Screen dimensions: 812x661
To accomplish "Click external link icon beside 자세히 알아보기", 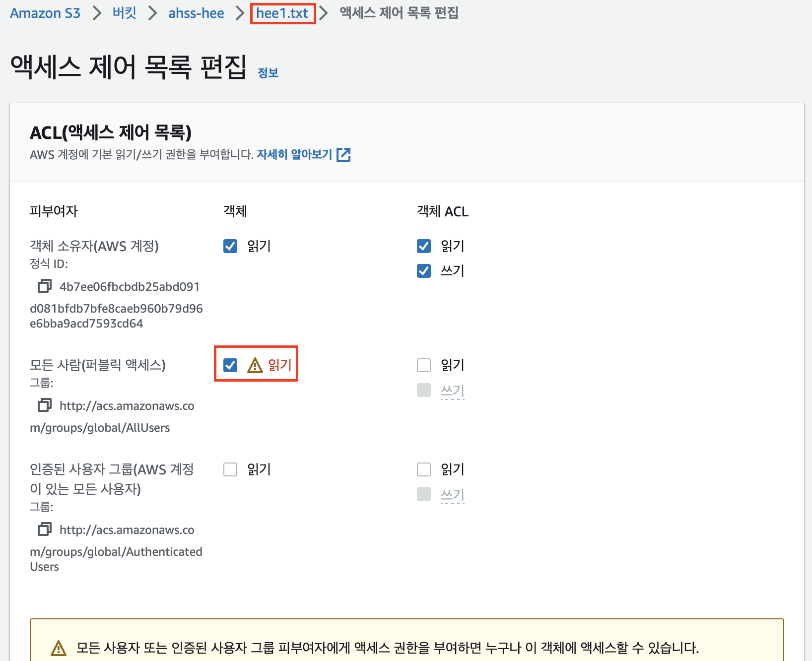I will click(343, 155).
